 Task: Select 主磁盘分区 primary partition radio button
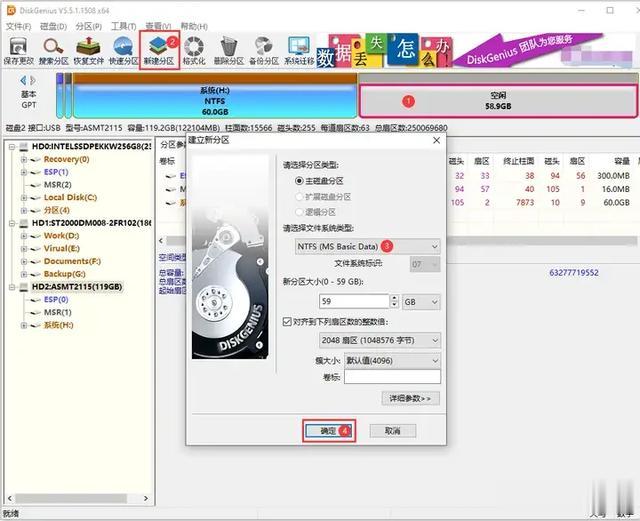[x=299, y=181]
